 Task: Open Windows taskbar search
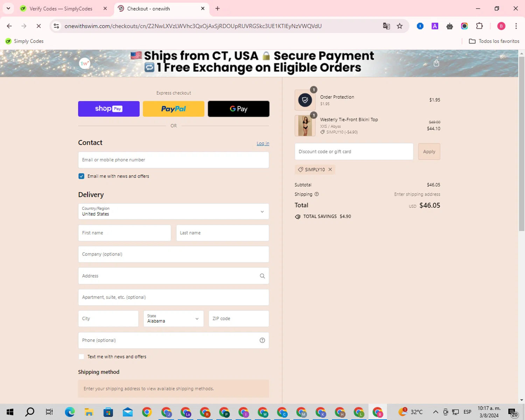30,412
